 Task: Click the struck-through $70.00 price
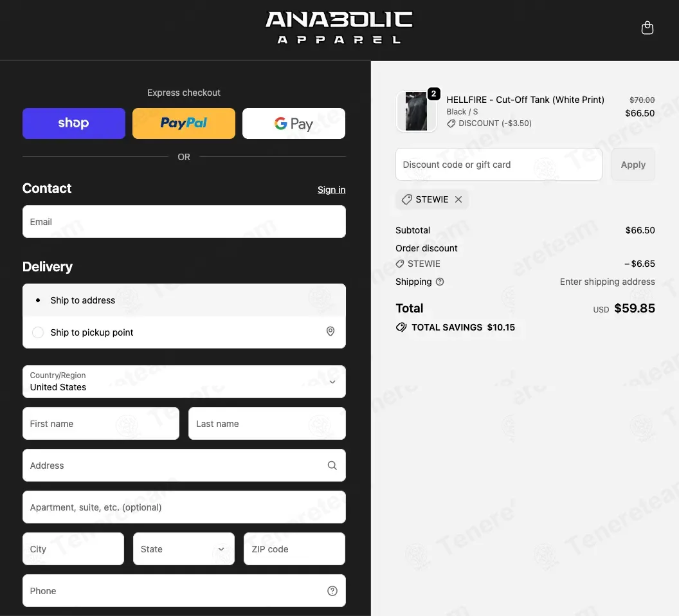click(642, 100)
